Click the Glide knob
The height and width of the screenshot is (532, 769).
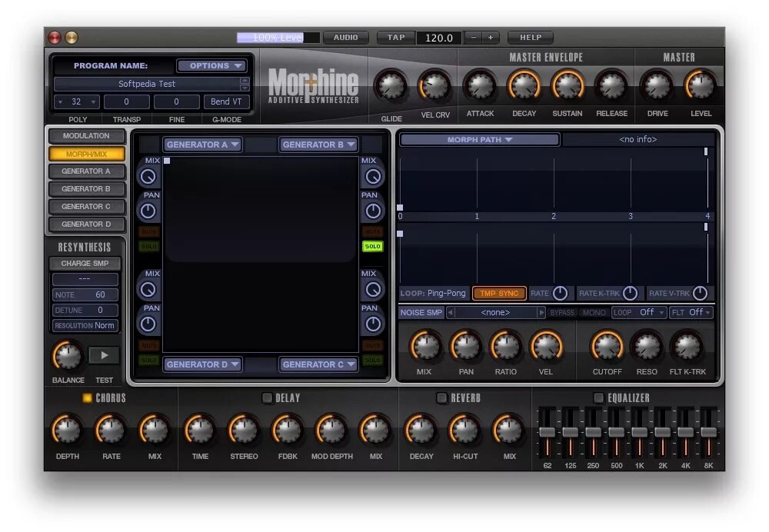391,87
